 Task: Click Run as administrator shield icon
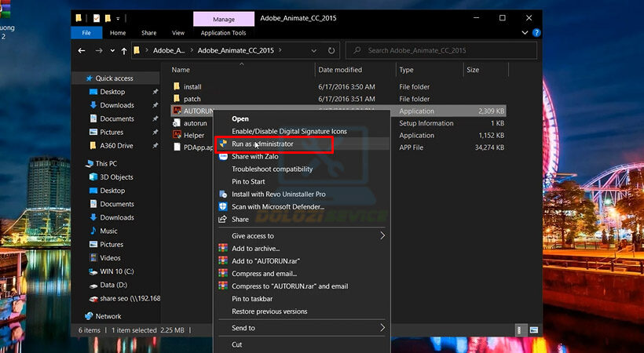(x=224, y=144)
